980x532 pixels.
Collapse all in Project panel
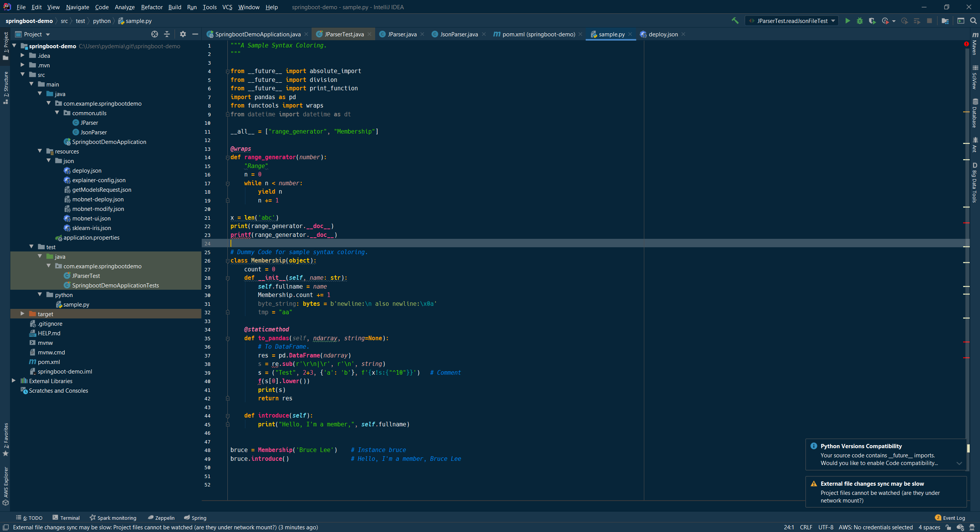pos(167,34)
